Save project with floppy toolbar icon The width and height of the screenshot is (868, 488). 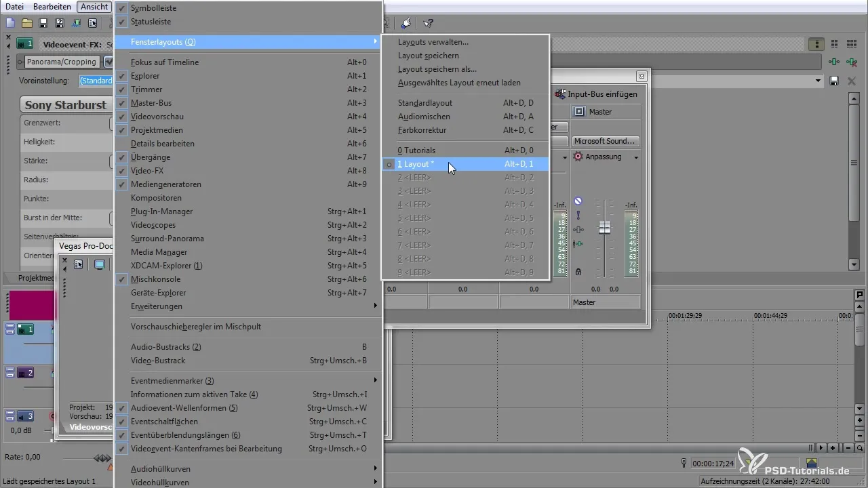(x=43, y=23)
